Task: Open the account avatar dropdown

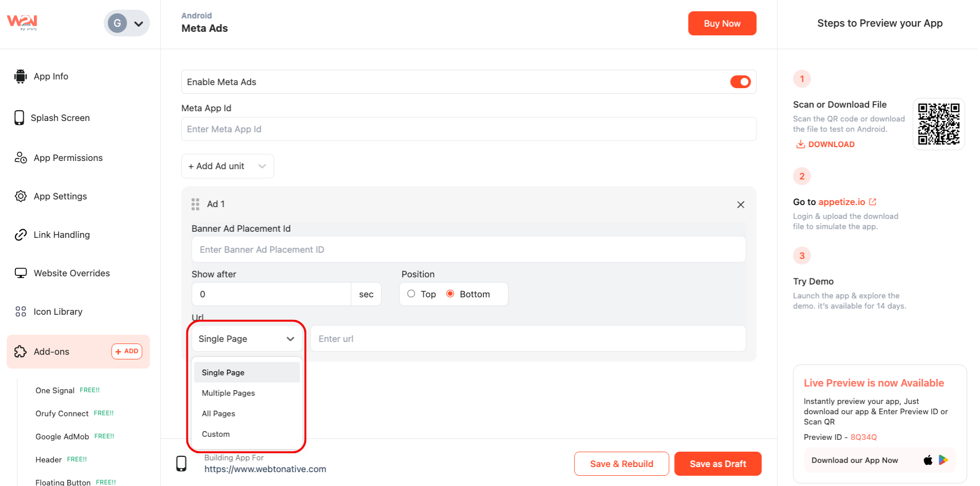Action: tap(127, 24)
